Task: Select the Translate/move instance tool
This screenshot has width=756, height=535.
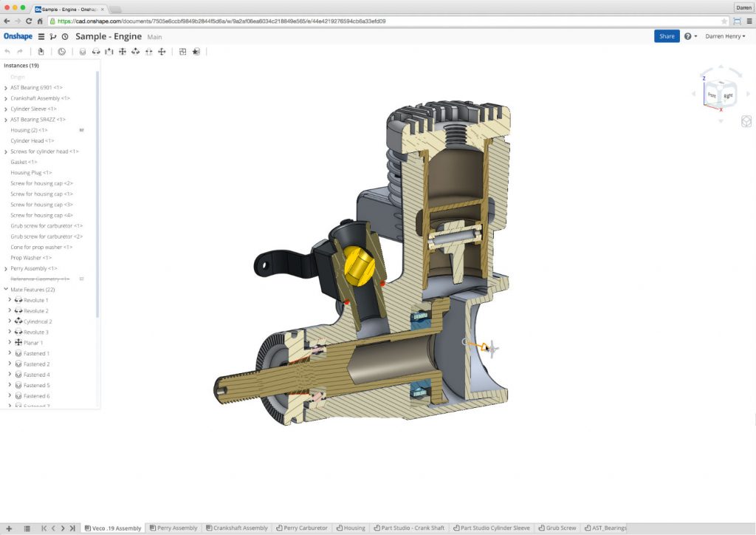Action: (x=162, y=52)
